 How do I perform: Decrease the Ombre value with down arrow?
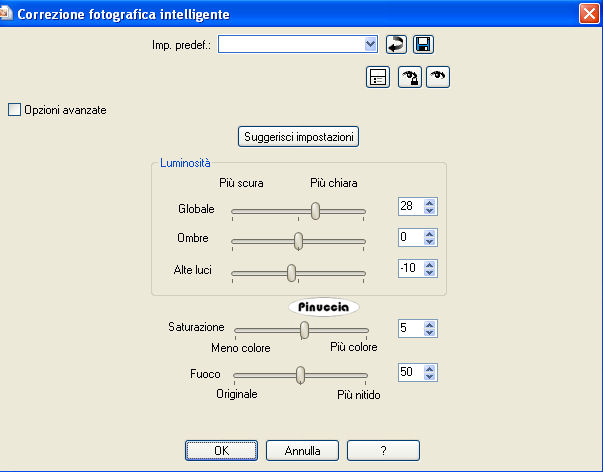point(430,242)
